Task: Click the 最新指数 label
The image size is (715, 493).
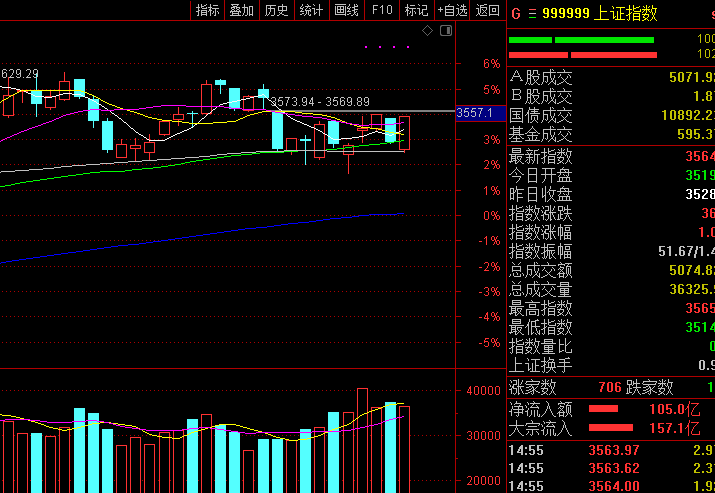Action: (540, 156)
